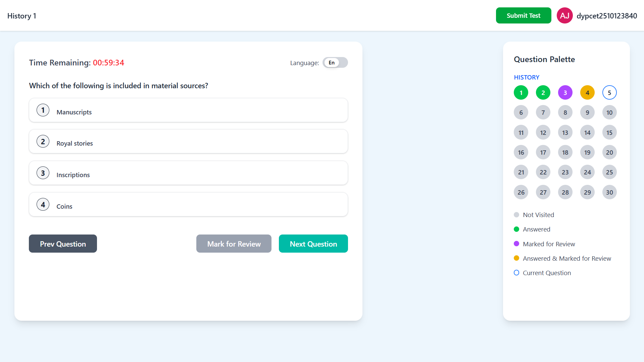
Task: Open question 18 from the palette
Action: click(x=565, y=152)
